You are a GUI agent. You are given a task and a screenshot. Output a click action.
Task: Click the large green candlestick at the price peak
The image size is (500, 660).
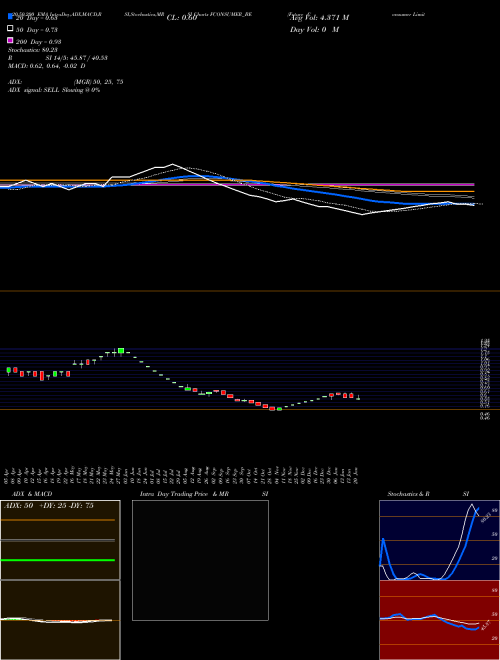(x=121, y=351)
